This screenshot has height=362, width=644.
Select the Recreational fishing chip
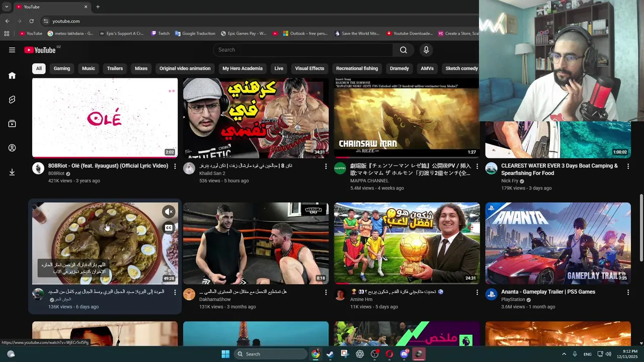[357, 68]
